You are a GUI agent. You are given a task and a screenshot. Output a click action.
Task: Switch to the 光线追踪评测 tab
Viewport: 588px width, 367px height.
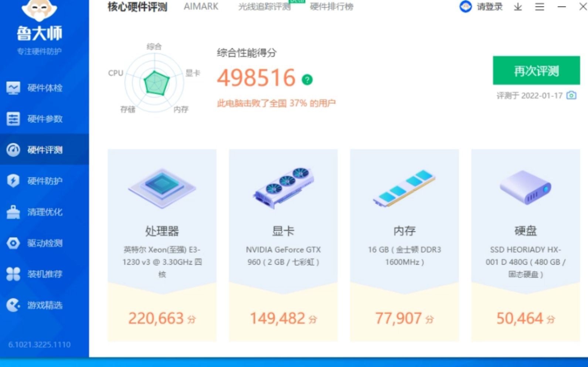[x=265, y=7]
